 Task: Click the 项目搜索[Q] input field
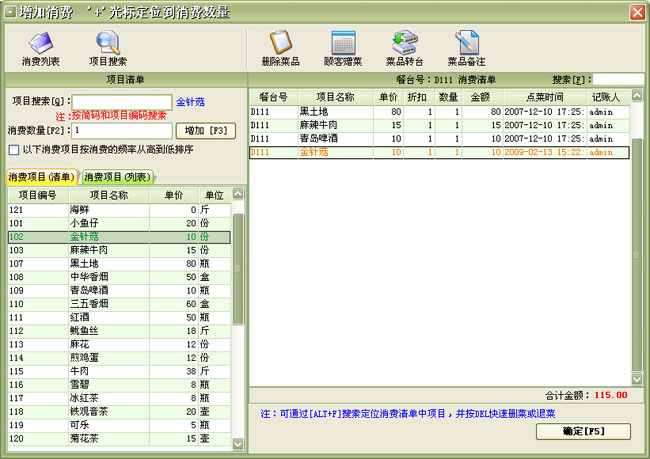click(121, 101)
